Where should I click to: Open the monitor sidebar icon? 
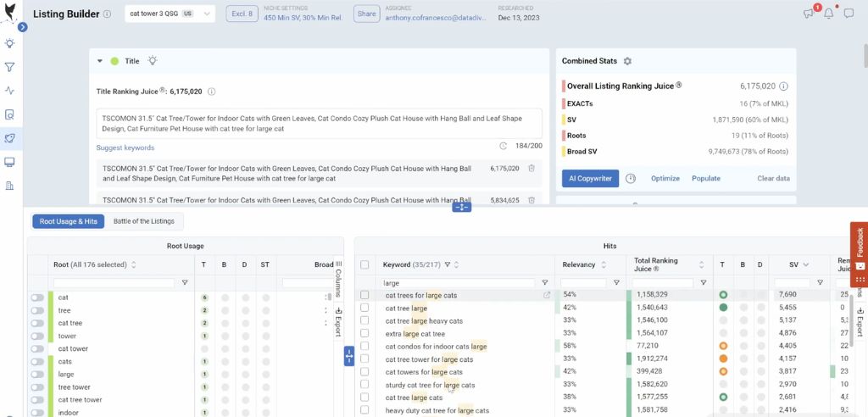(9, 162)
